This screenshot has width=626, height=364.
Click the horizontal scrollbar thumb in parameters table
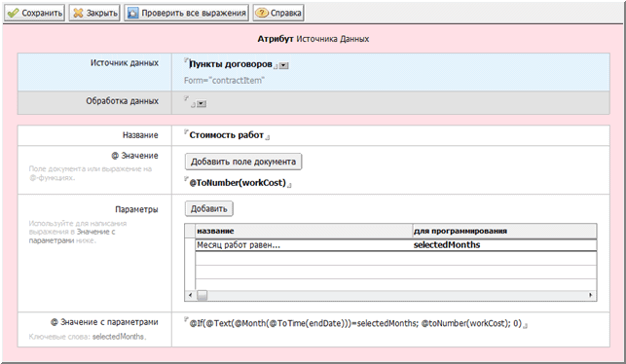(203, 295)
